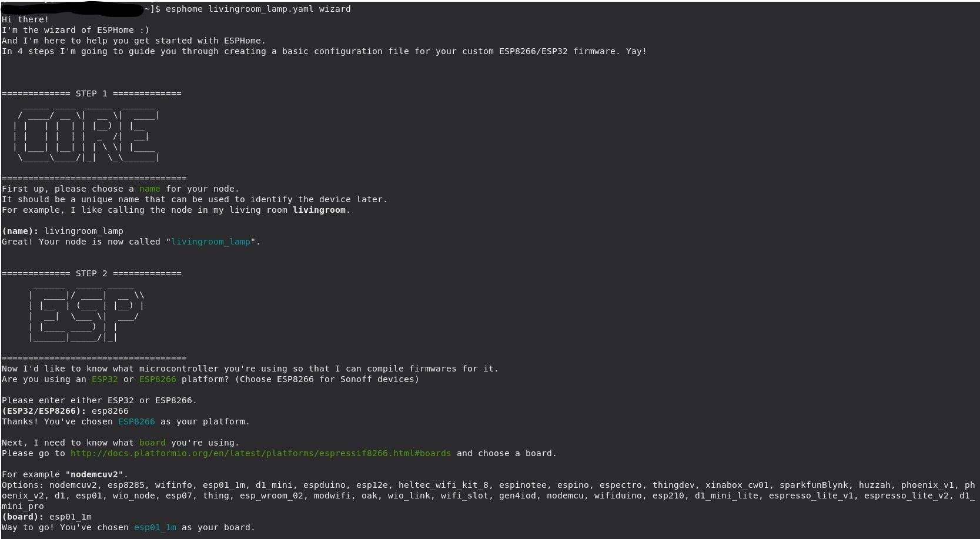
Task: Click 'huzzah' in the Options list
Action: [875, 485]
